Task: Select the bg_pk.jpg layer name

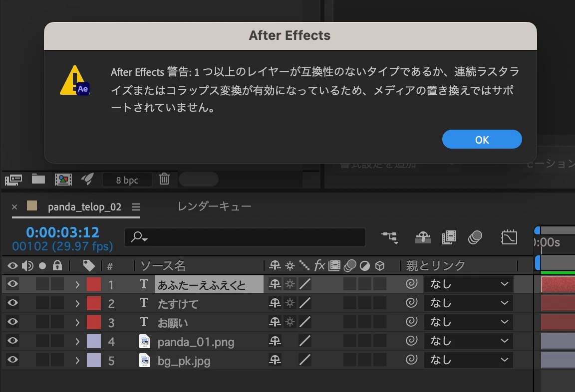Action: click(x=184, y=361)
